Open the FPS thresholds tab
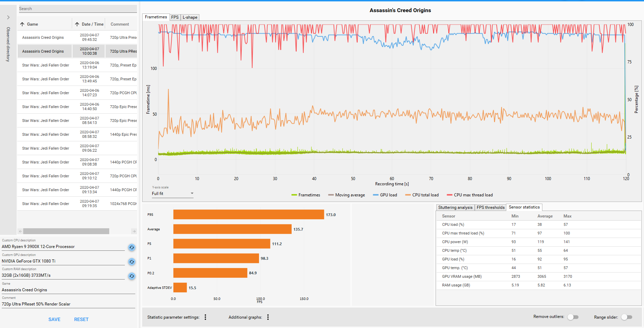 tap(490, 207)
